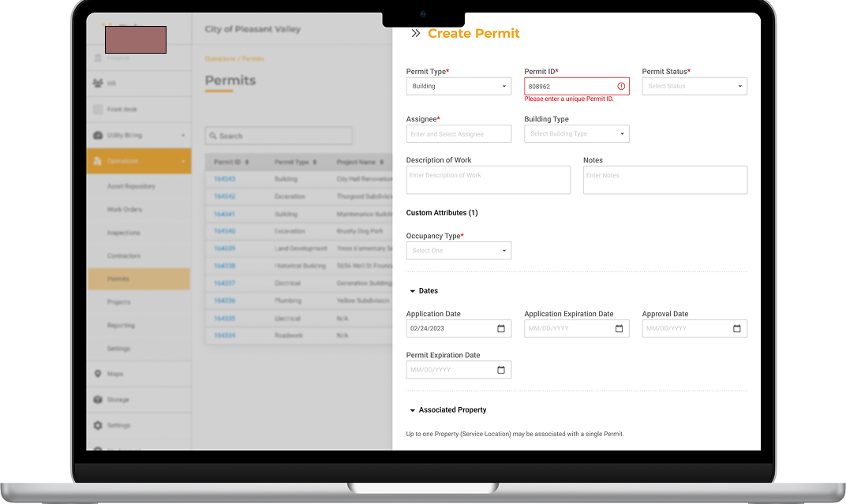This screenshot has height=504, width=846.
Task: Click 'Historical Building' permit type cell
Action: [x=300, y=266]
